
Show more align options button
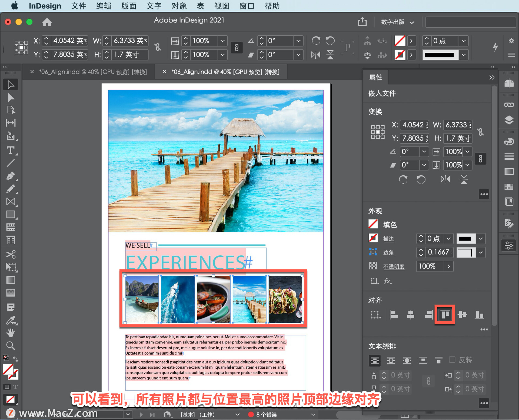click(484, 329)
